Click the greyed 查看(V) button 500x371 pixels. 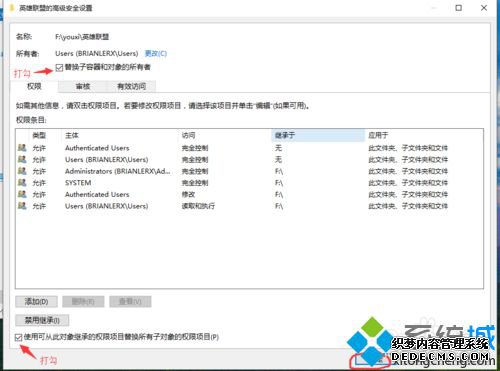pos(130,302)
